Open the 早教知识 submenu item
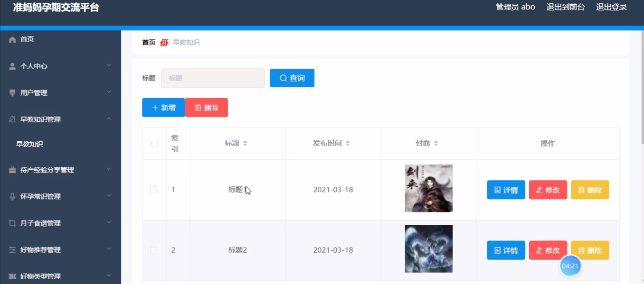Viewport: 644px width, 284px height. 60,144
